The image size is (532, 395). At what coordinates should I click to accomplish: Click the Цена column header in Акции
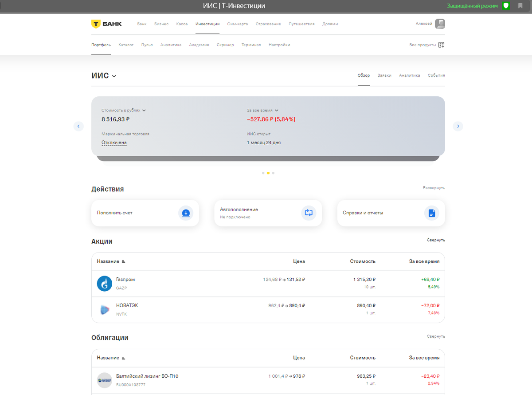pos(299,261)
